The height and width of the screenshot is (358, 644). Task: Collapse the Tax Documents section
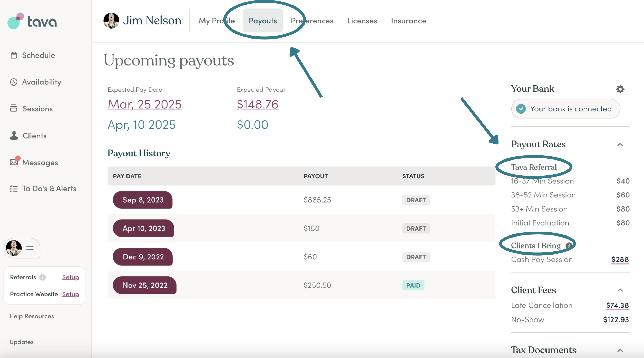coord(620,351)
